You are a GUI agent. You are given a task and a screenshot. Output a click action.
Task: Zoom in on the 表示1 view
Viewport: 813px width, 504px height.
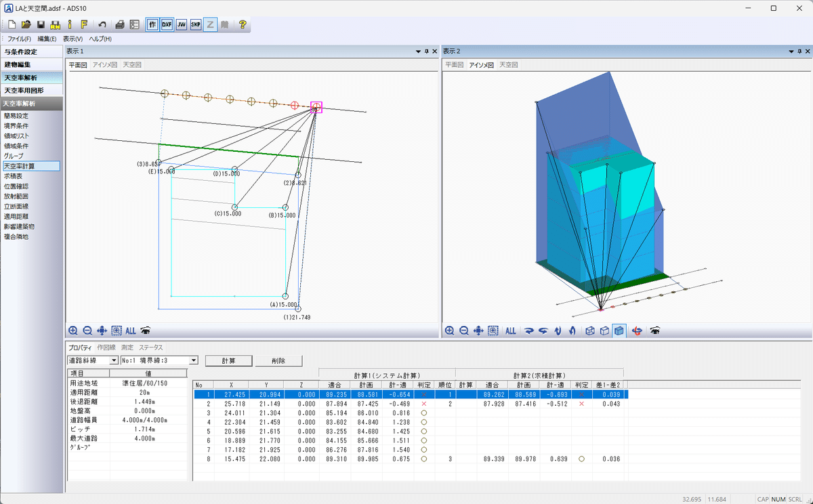point(73,331)
